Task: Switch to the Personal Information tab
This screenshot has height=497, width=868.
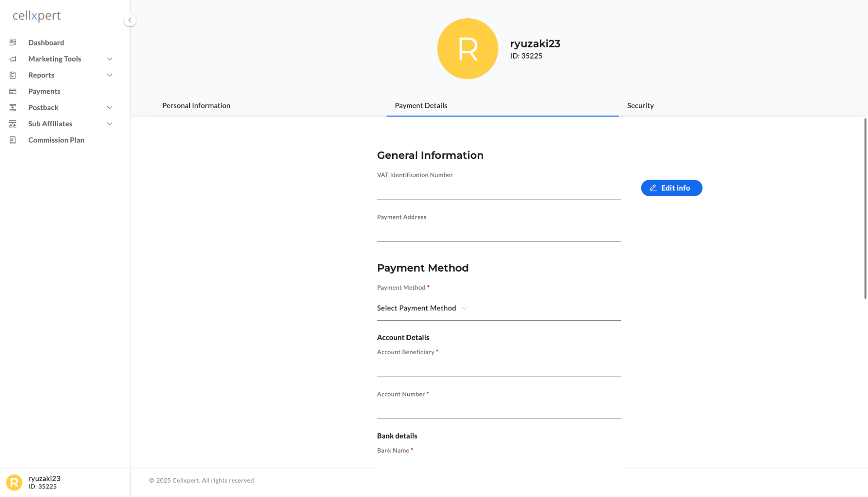Action: tap(196, 105)
